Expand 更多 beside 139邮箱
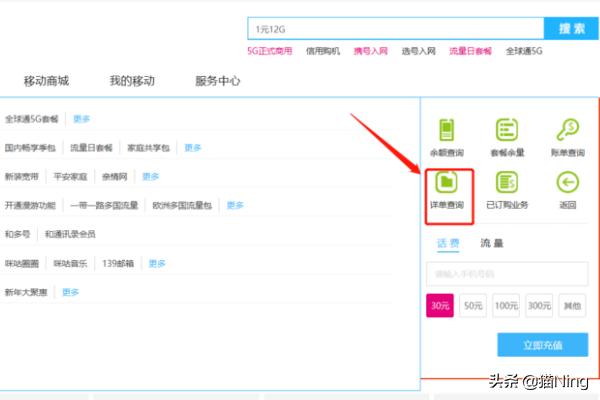The image size is (600, 400). tap(157, 263)
